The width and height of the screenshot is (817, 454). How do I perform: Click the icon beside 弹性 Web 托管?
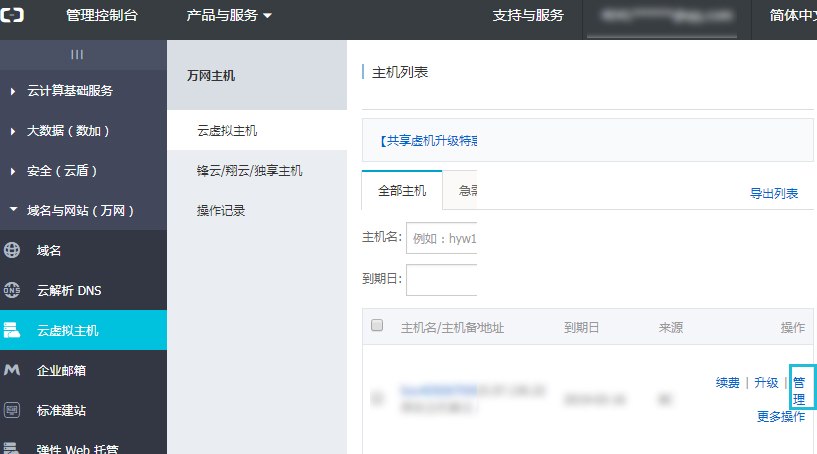click(x=12, y=448)
